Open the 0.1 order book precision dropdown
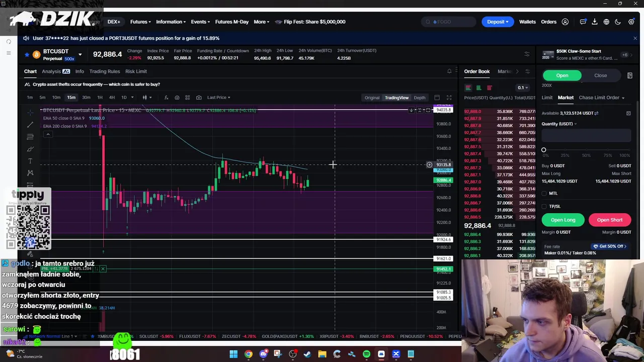Viewport: 644px width, 362px height. pos(522,88)
